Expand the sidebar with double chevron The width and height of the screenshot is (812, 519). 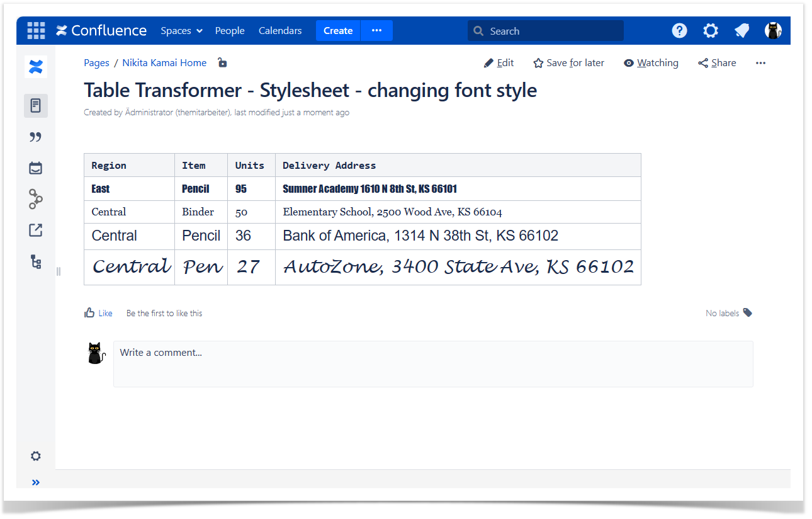36,482
